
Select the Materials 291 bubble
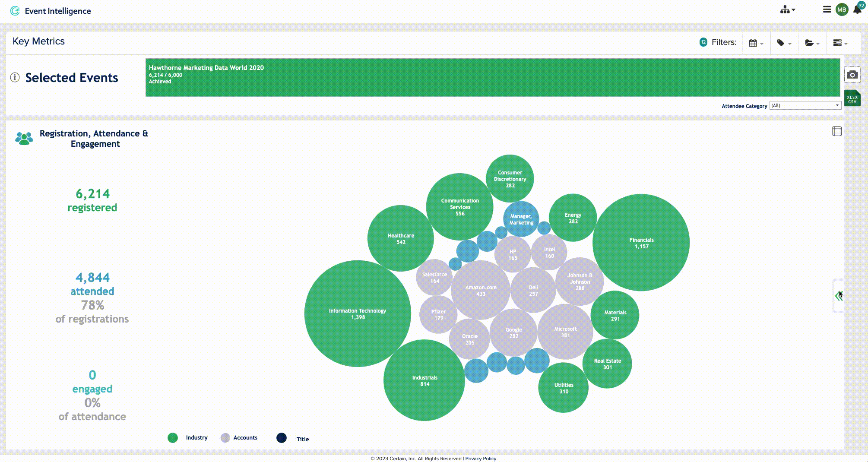point(615,315)
